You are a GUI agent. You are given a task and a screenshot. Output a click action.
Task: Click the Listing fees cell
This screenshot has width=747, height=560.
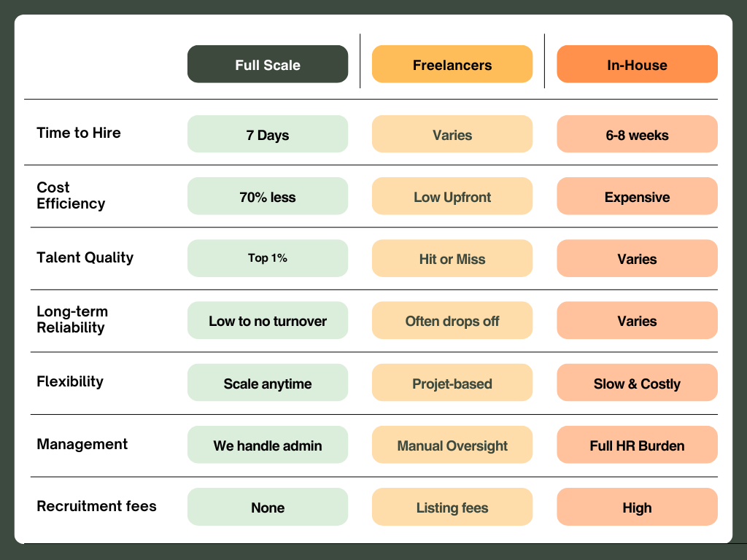tap(452, 507)
